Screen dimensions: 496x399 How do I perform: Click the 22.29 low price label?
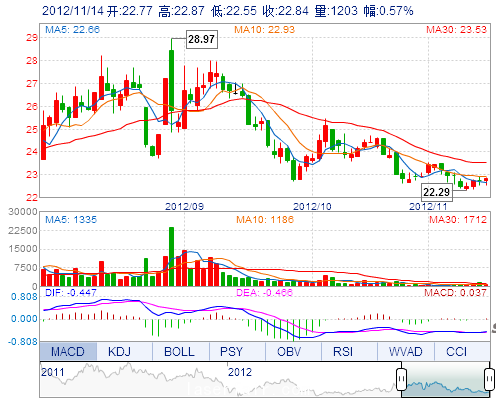coord(437,192)
